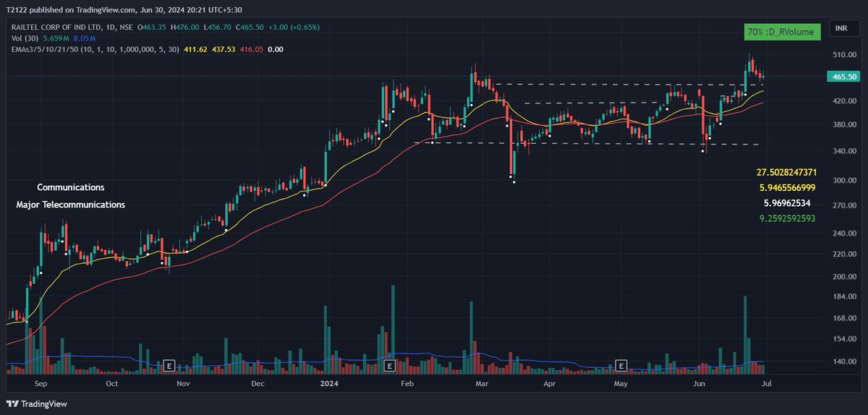Click the 'Communications' sector text
The width and height of the screenshot is (868, 415).
coord(71,187)
